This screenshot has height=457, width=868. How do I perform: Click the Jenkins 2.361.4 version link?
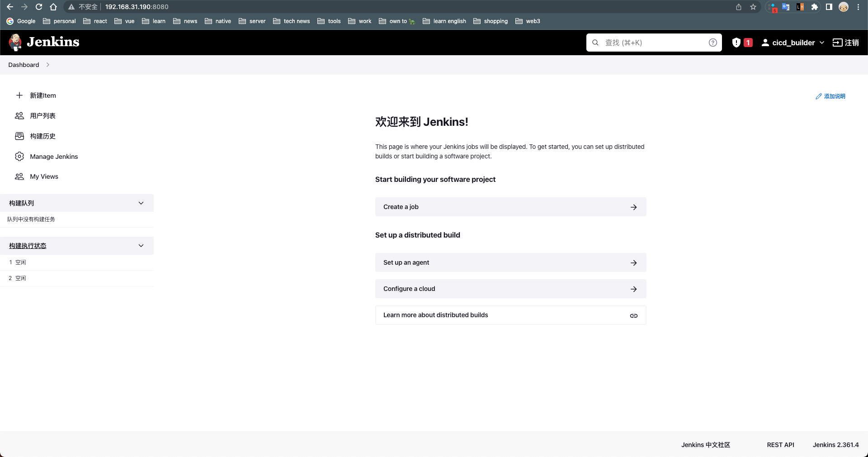(x=835, y=445)
